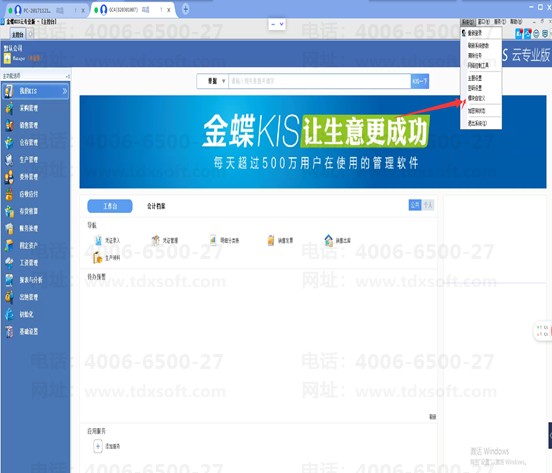Toggle the grey 个人 view button
The width and height of the screenshot is (552, 473).
(x=428, y=205)
